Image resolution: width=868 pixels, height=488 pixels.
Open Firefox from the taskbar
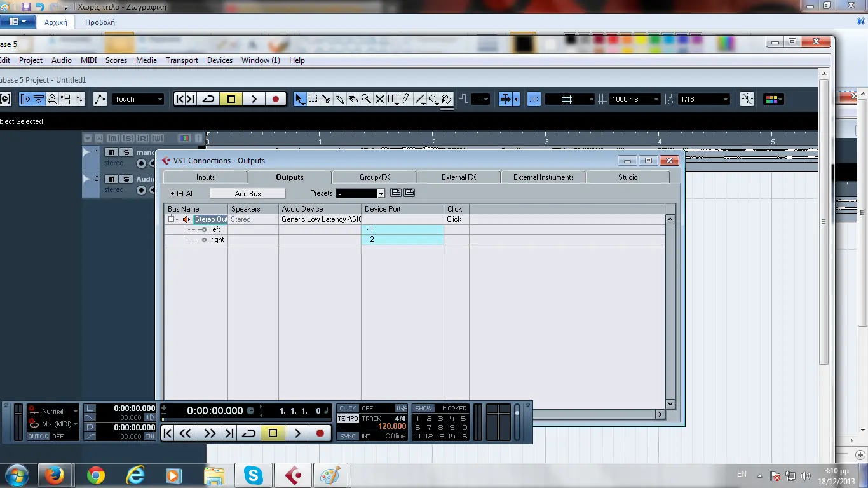[x=55, y=475]
